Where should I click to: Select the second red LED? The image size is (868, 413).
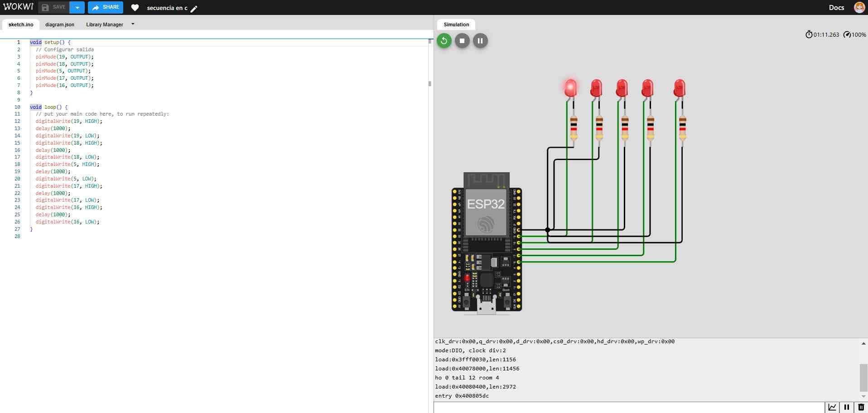pyautogui.click(x=596, y=88)
